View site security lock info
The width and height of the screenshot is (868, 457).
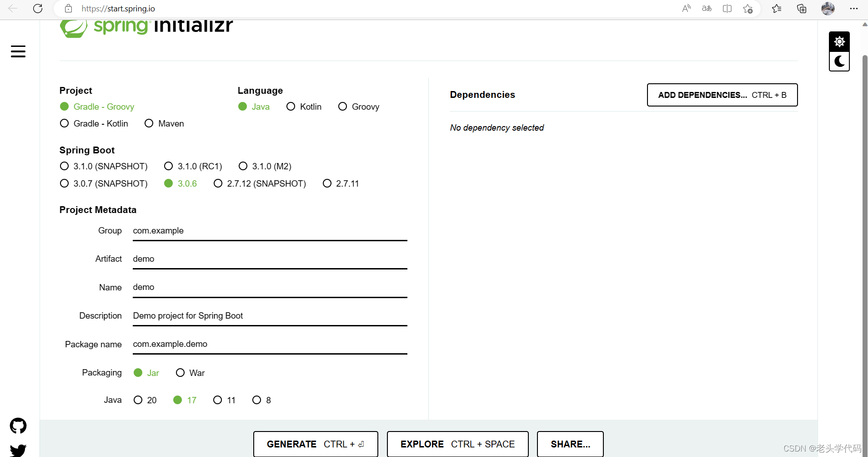point(68,9)
